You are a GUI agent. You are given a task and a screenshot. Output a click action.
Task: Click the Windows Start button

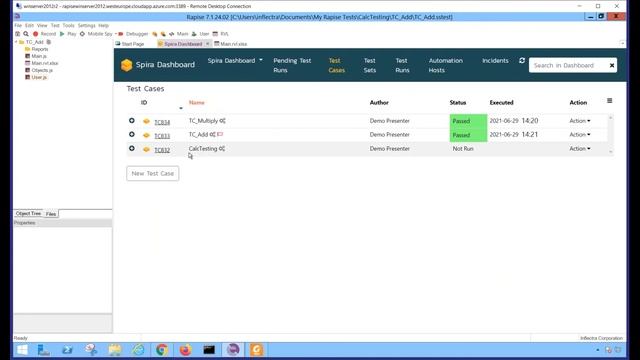[22, 350]
